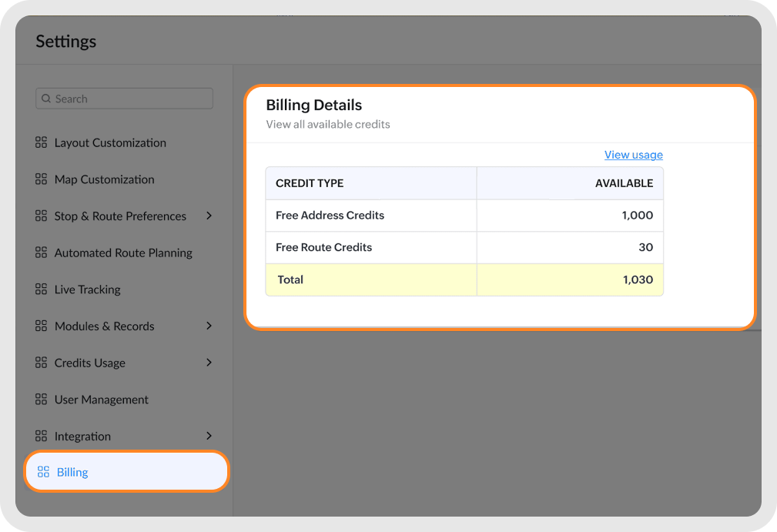
Task: Select Live Tracking in the sidebar
Action: pyautogui.click(x=87, y=289)
